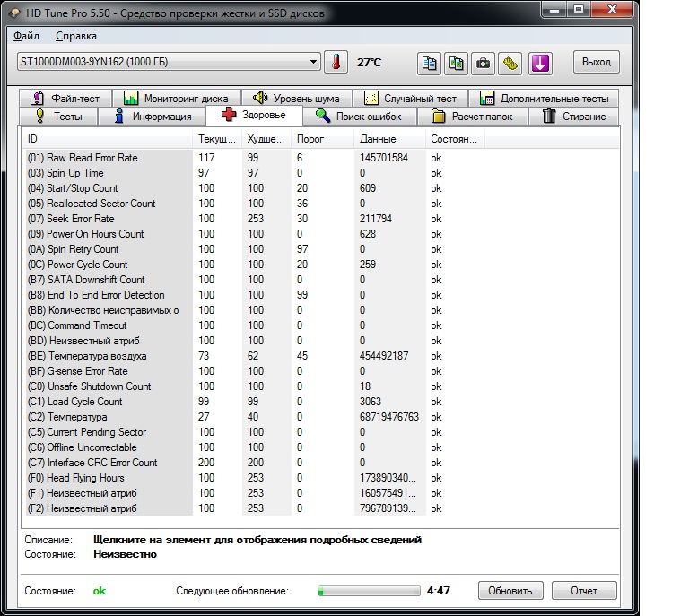Sort by the Текущ... column header

click(x=216, y=139)
